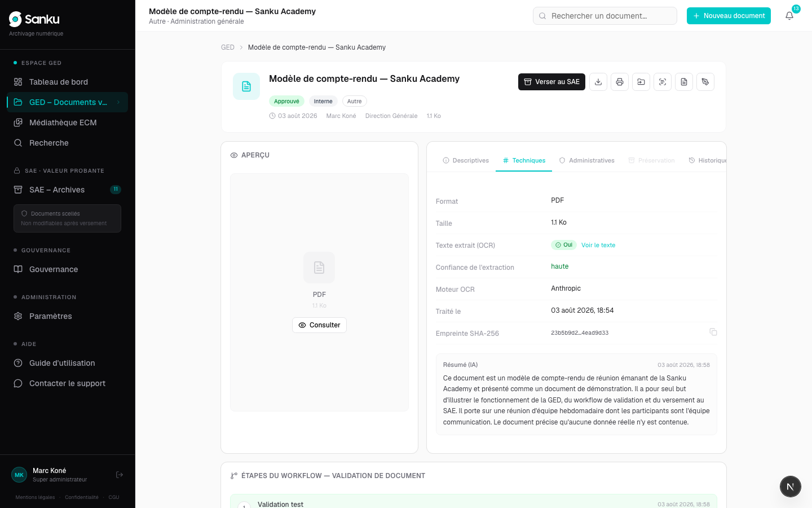Open GED – Documents in the sidebar
This screenshot has width=812, height=508.
point(68,102)
